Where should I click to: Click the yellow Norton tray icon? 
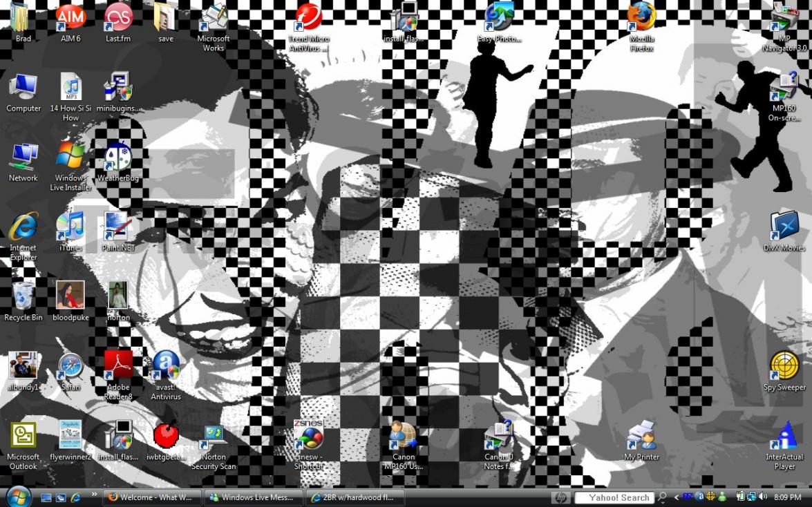click(711, 497)
